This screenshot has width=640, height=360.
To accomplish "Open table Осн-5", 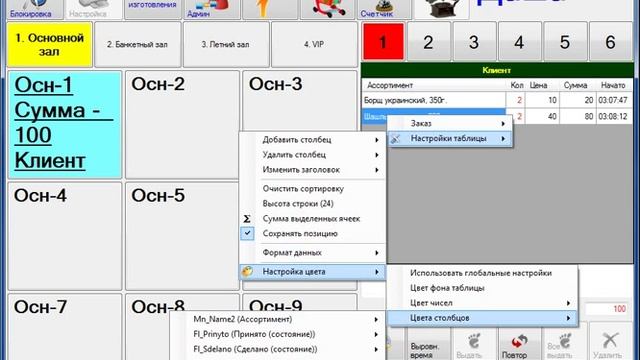I will pos(182,236).
